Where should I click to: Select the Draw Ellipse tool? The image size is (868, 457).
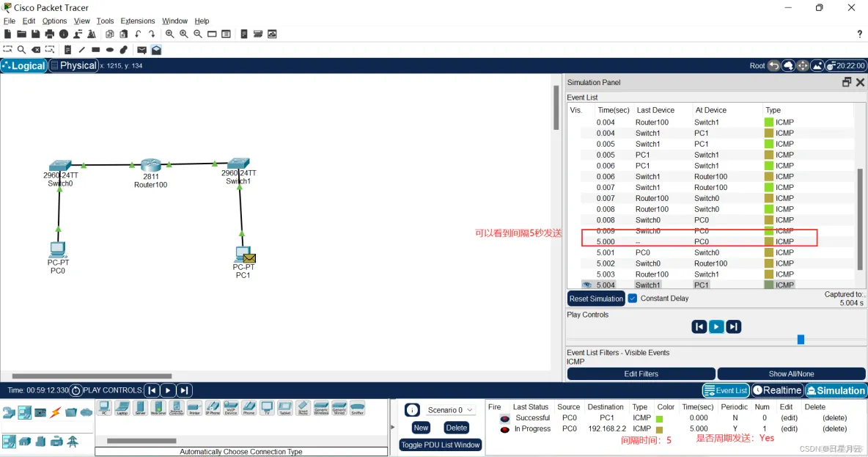(110, 50)
